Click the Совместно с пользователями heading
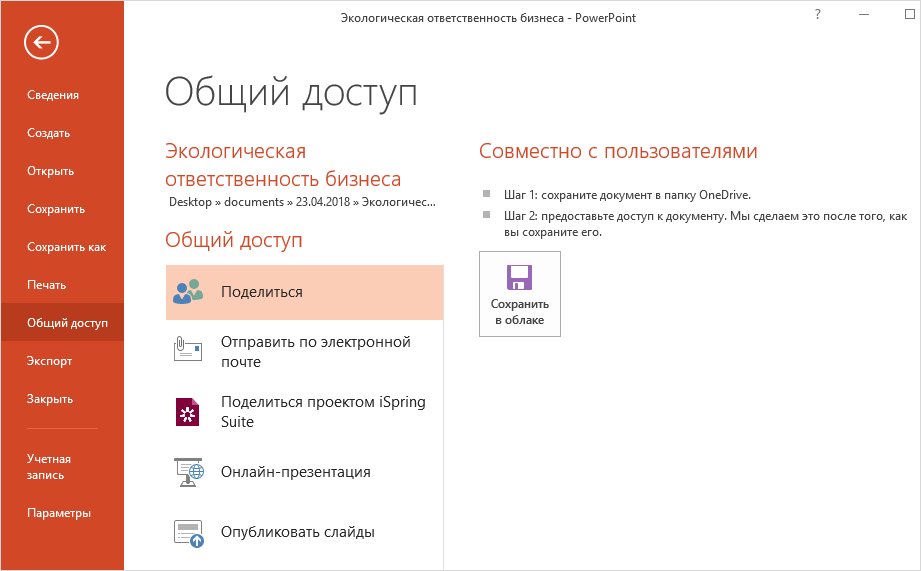 coord(618,151)
